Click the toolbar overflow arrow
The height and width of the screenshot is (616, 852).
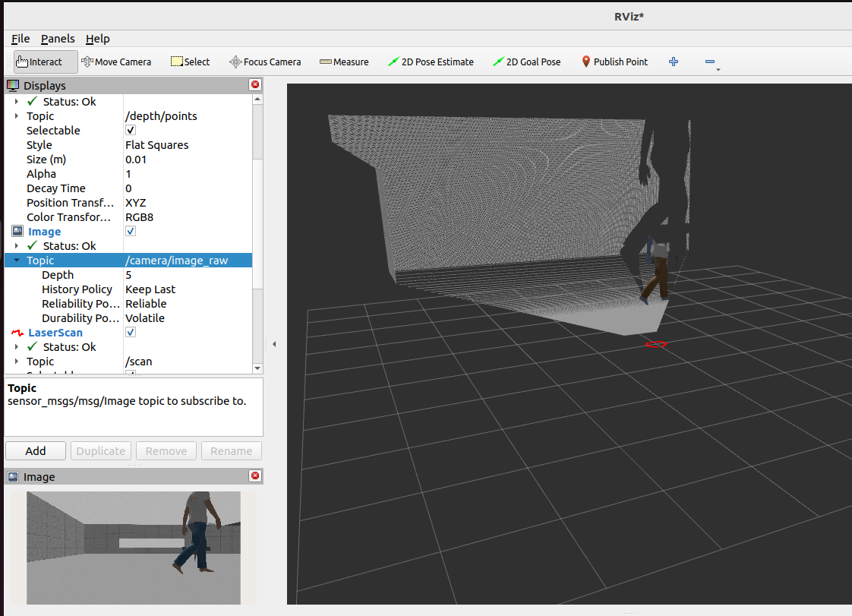point(718,70)
